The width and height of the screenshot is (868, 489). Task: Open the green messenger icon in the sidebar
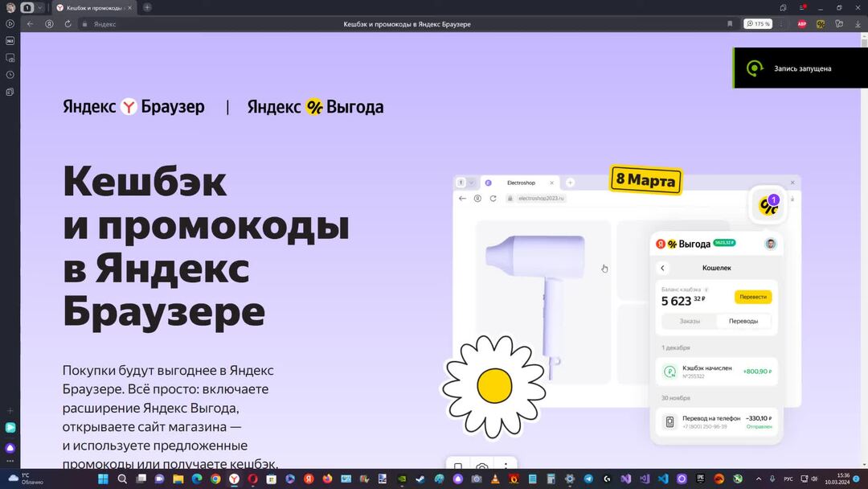click(x=10, y=428)
